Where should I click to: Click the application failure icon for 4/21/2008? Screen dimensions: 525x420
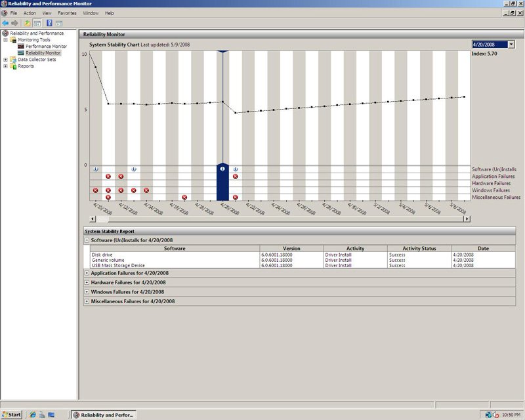236,176
